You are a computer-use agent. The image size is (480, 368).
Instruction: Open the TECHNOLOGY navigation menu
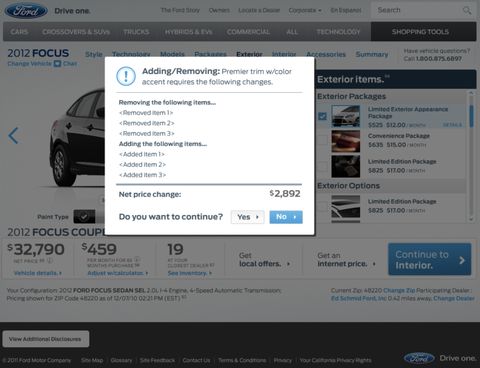pos(338,32)
